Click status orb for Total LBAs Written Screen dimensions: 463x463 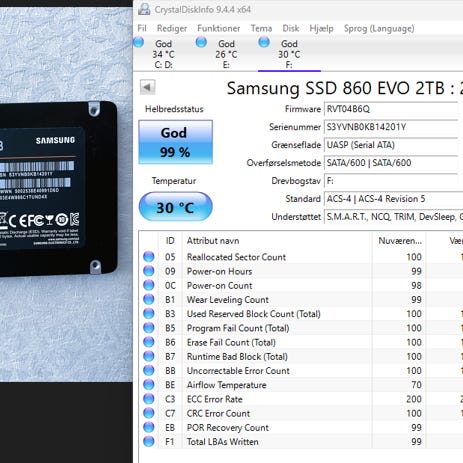[x=149, y=442]
